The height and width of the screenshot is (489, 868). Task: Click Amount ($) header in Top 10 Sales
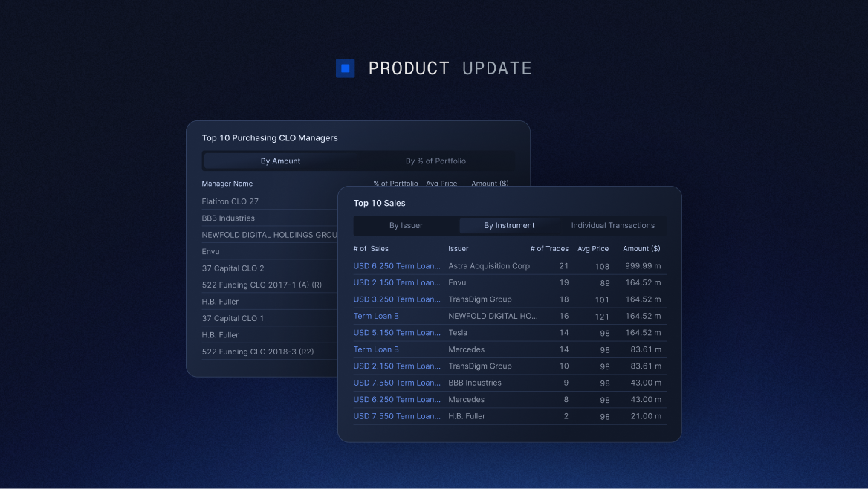coord(641,249)
